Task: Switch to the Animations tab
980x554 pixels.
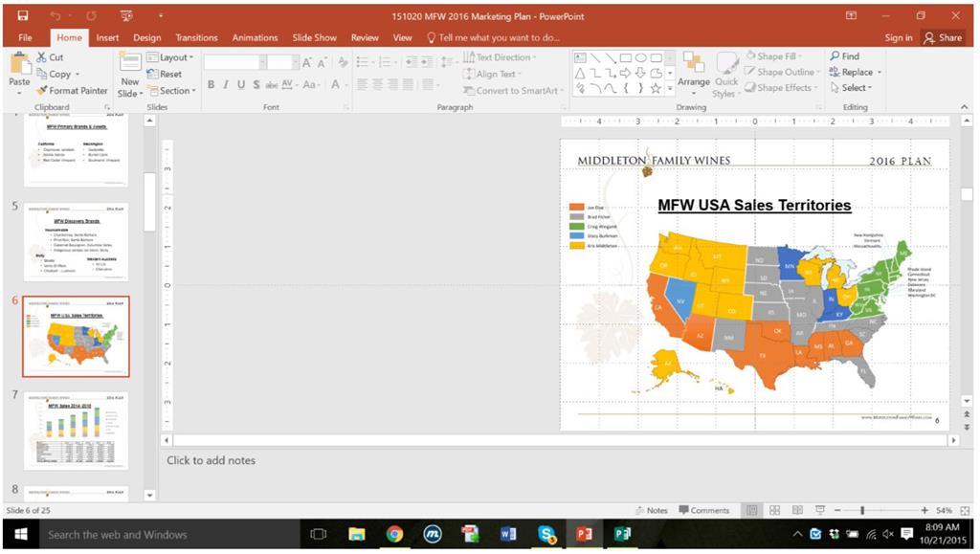Action: coord(255,37)
